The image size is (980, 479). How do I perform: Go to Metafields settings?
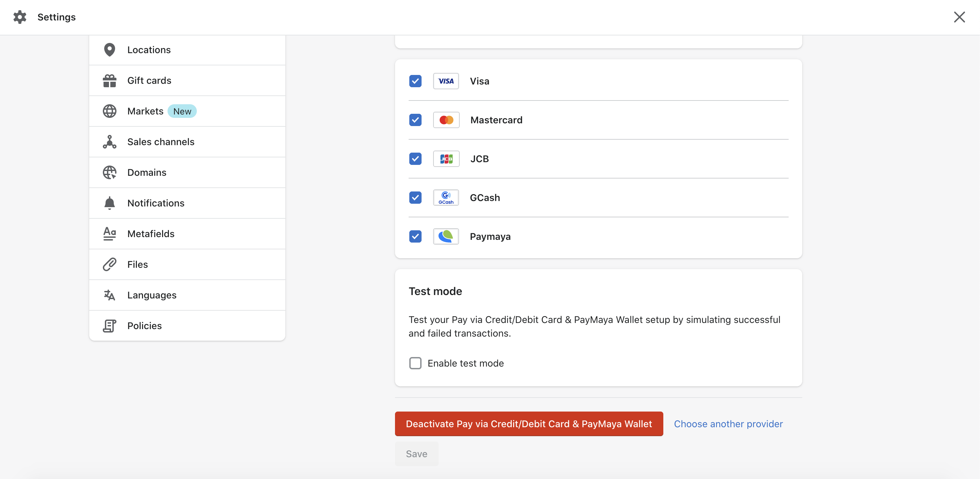[151, 234]
